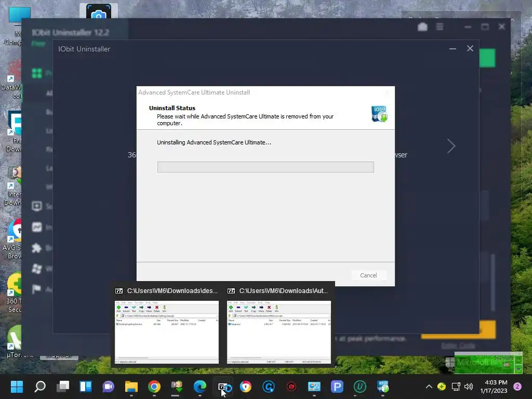This screenshot has height=399, width=532.
Task: Open the Windows Start menu
Action: (x=17, y=387)
